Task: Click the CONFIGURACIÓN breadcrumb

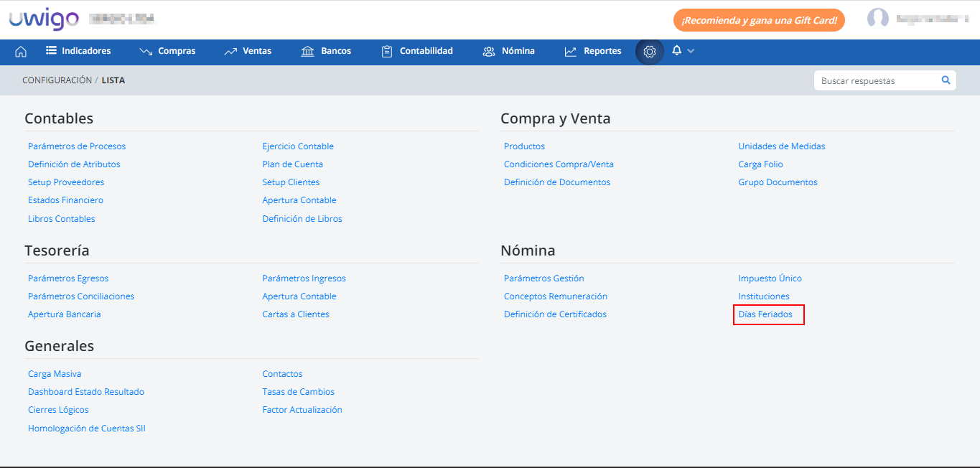Action: point(57,80)
